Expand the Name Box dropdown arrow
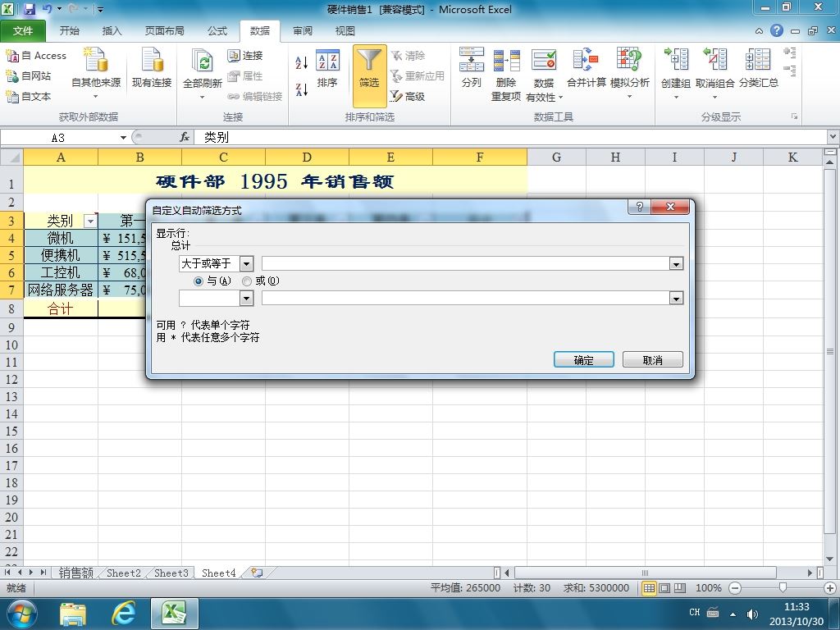The width and height of the screenshot is (840, 630). point(123,138)
